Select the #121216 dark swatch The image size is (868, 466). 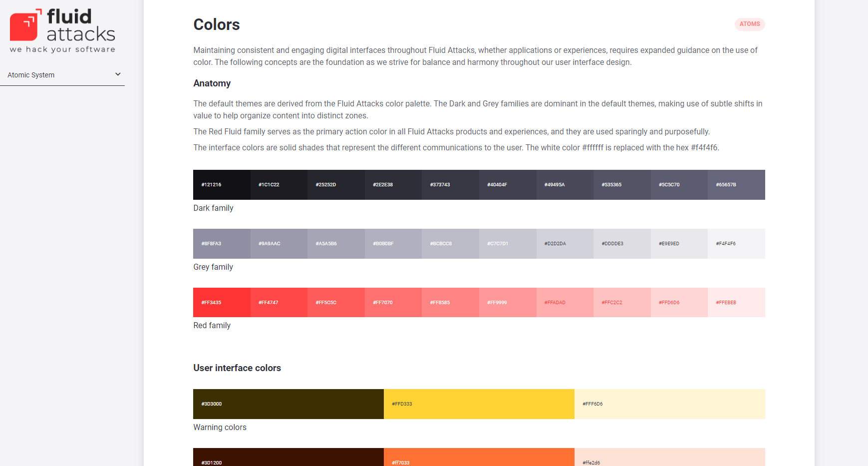point(222,185)
